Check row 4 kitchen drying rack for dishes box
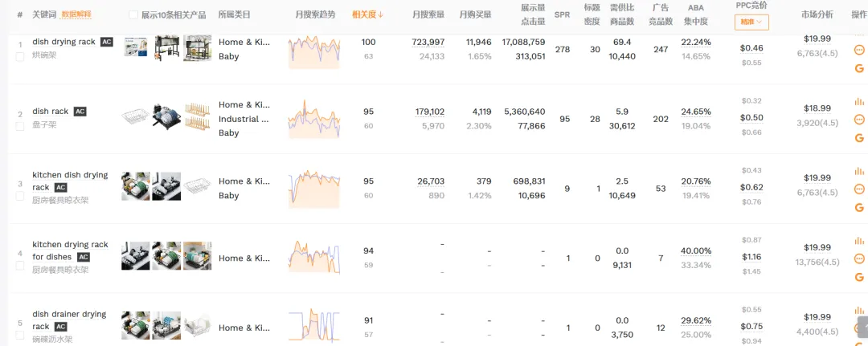The image size is (868, 346). pos(20,265)
